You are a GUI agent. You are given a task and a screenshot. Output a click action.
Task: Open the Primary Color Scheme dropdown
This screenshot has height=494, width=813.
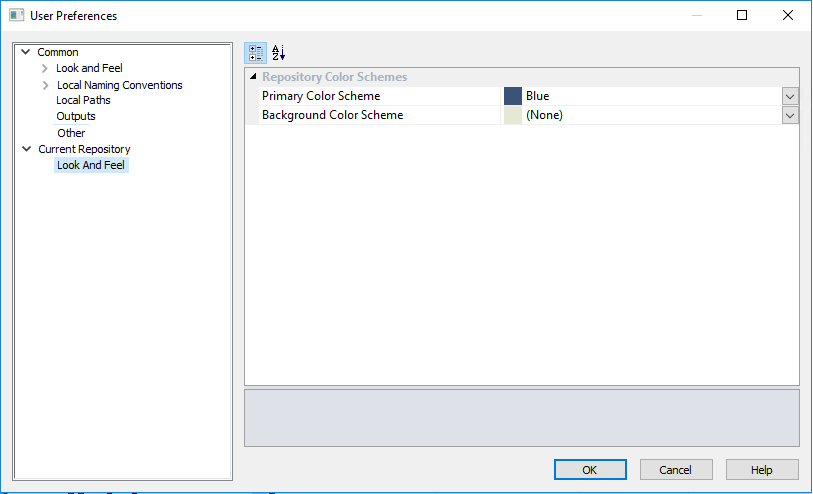[x=790, y=96]
